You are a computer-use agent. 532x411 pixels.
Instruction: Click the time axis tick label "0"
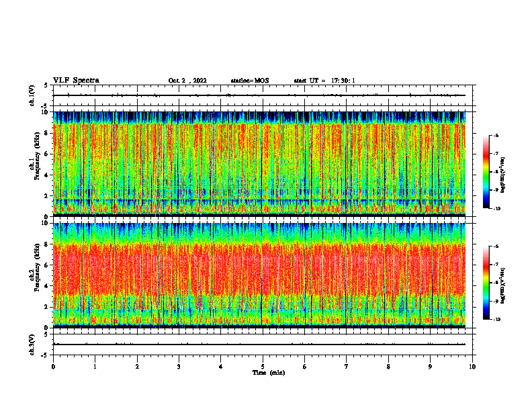click(53, 367)
